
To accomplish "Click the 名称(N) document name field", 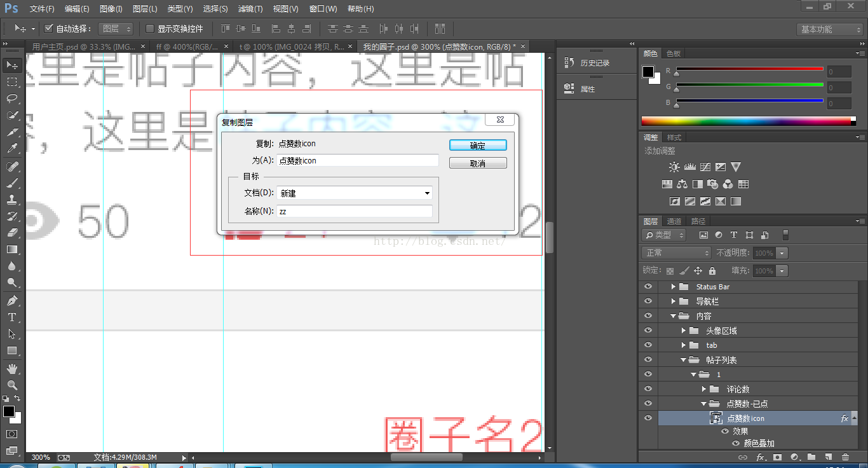I will coord(355,211).
